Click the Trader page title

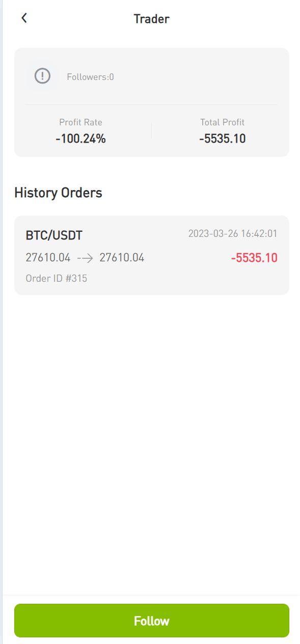[151, 19]
